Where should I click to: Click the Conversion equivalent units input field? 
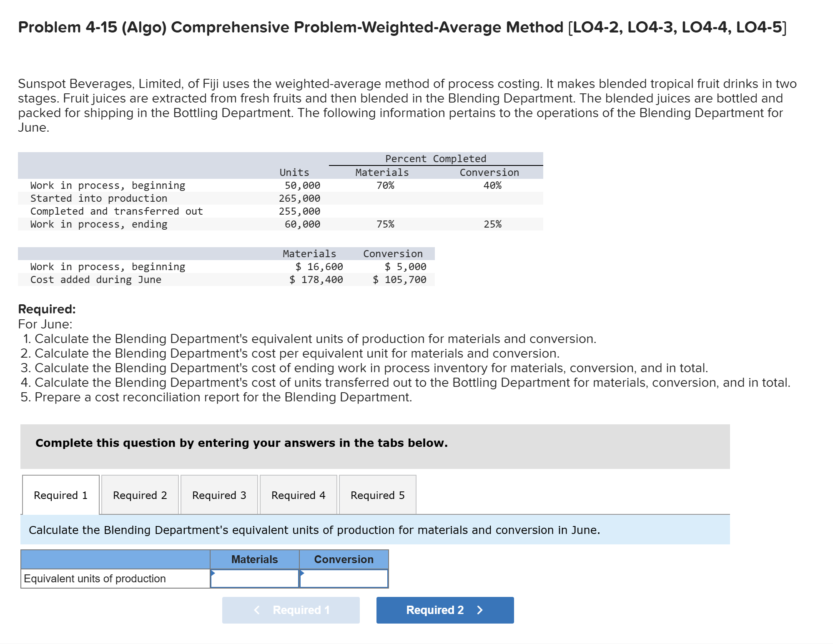pos(344,579)
